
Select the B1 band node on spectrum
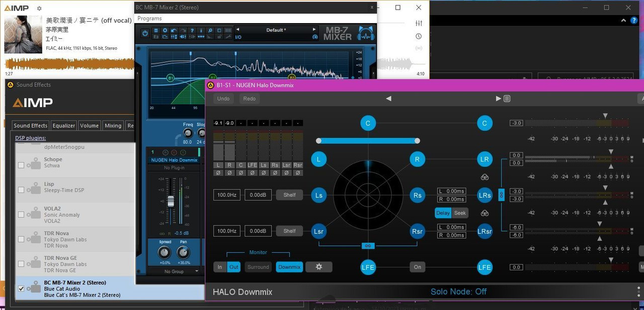tap(171, 79)
